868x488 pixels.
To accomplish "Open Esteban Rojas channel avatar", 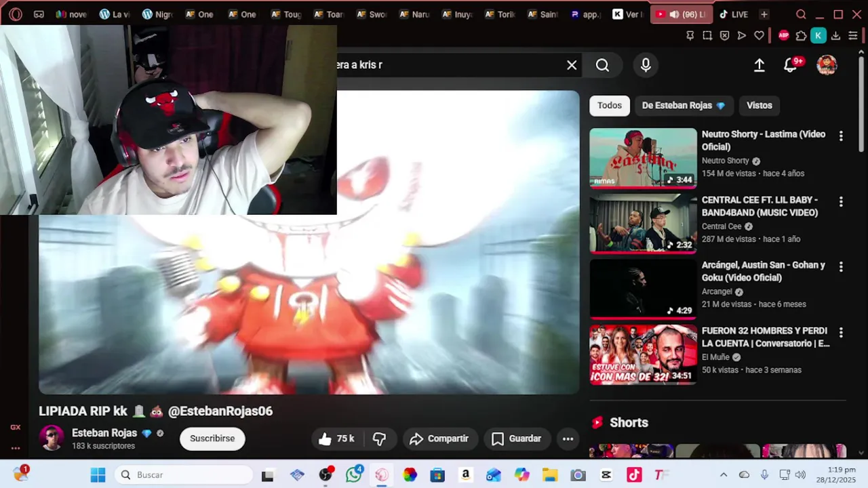I will pos(52,439).
